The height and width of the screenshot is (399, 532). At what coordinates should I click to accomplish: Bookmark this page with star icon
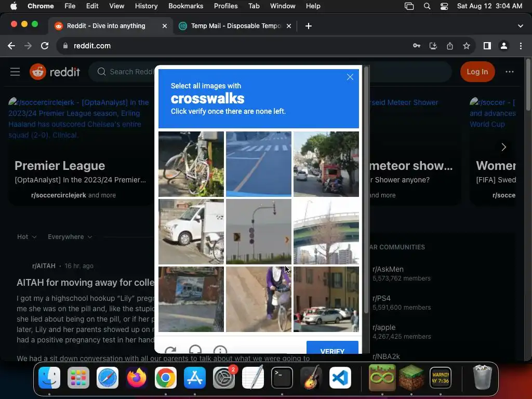point(466,46)
